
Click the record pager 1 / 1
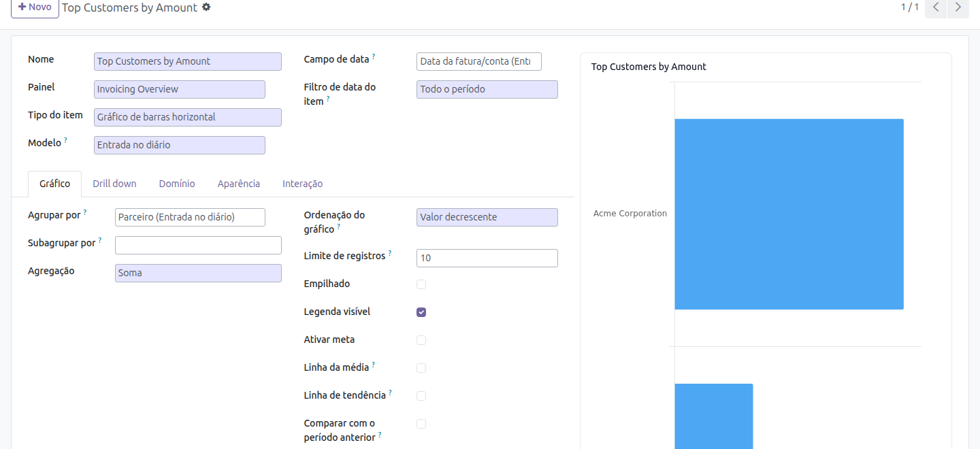click(x=910, y=7)
